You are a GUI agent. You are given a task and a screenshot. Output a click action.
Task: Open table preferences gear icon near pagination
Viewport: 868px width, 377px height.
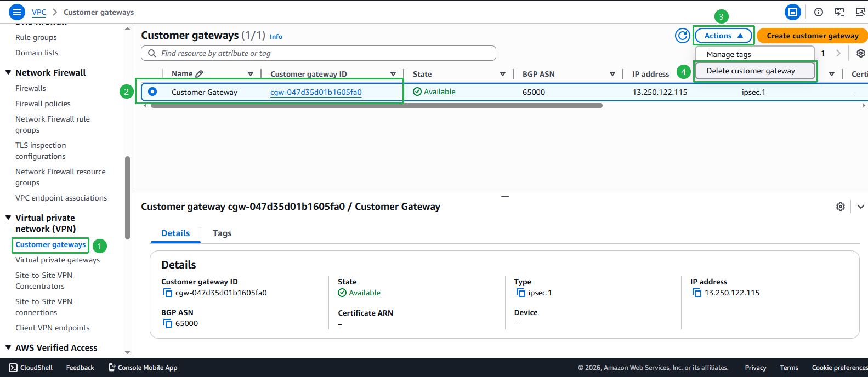point(861,53)
